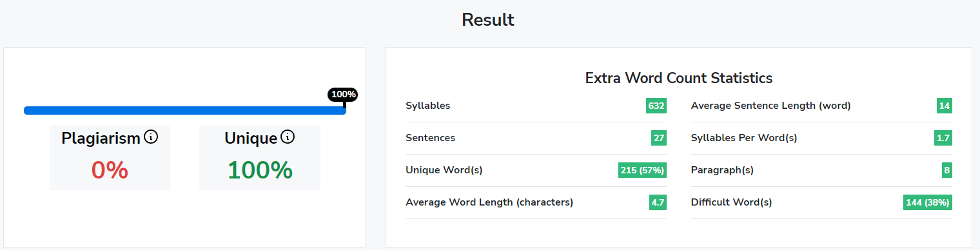The image size is (980, 250).
Task: Click the Extra Word Count Statistics title
Action: pos(679,79)
